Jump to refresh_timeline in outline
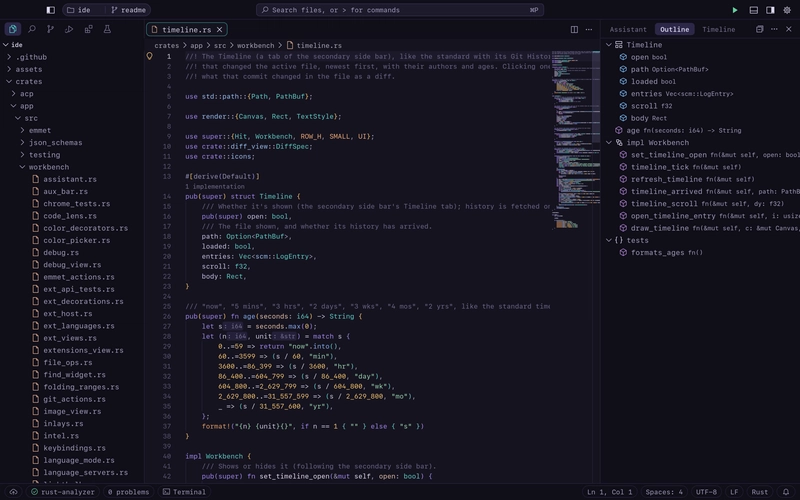The width and height of the screenshot is (800, 500). tap(701, 179)
